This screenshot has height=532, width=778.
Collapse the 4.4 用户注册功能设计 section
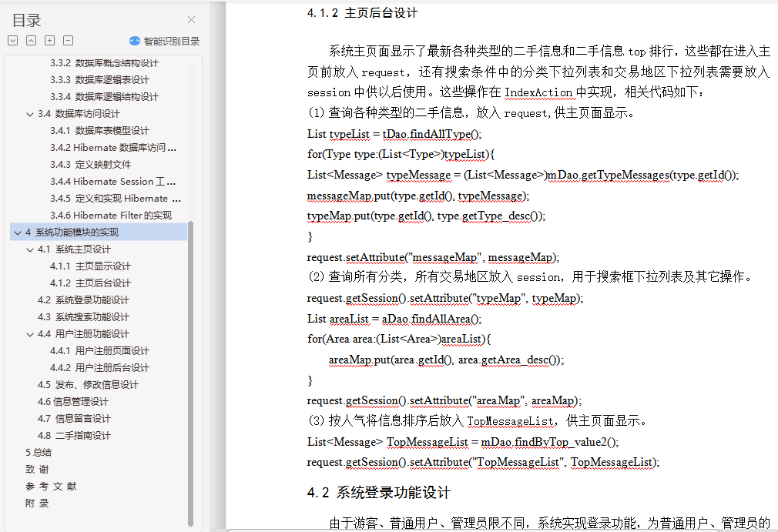[x=30, y=334]
